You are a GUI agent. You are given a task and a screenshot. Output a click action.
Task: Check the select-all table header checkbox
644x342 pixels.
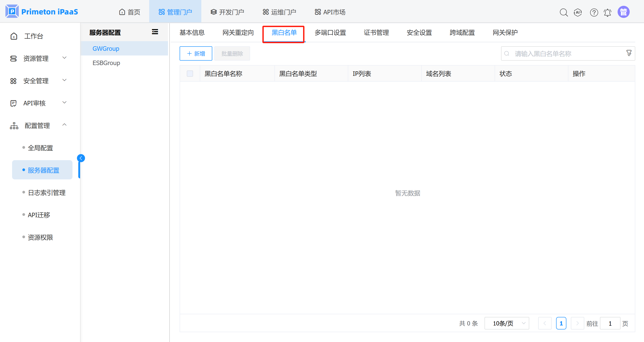[x=190, y=74]
